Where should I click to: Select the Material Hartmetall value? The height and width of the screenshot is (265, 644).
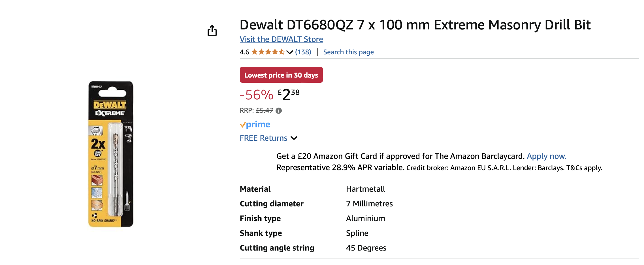point(365,189)
